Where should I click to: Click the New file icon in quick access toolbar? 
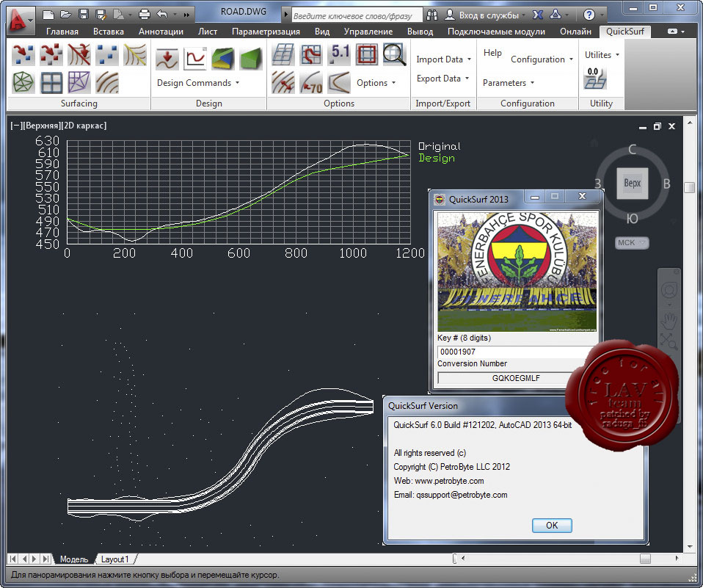(48, 15)
